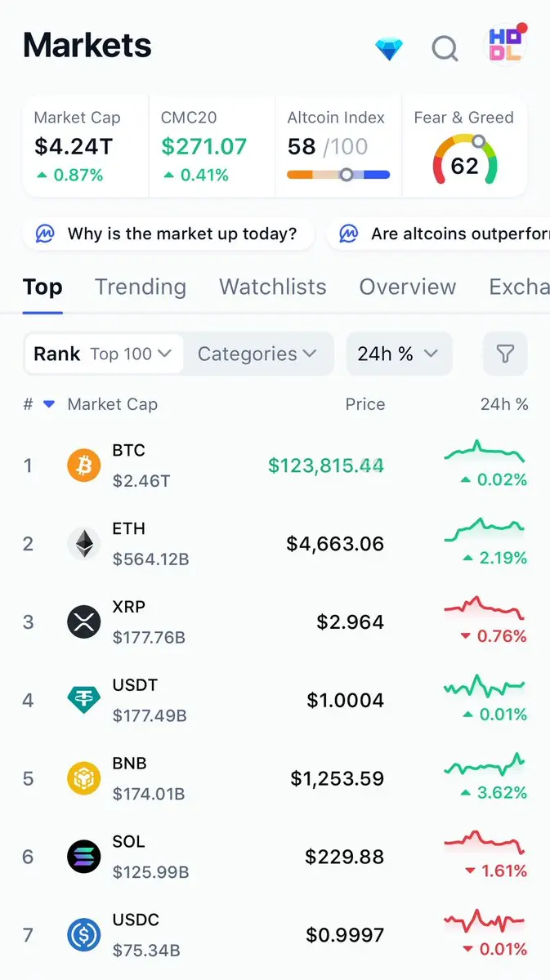Tap the XRP coin logo
The height and width of the screenshot is (980, 550).
click(x=83, y=622)
